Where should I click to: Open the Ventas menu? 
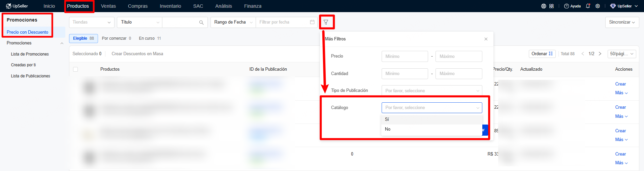(108, 6)
